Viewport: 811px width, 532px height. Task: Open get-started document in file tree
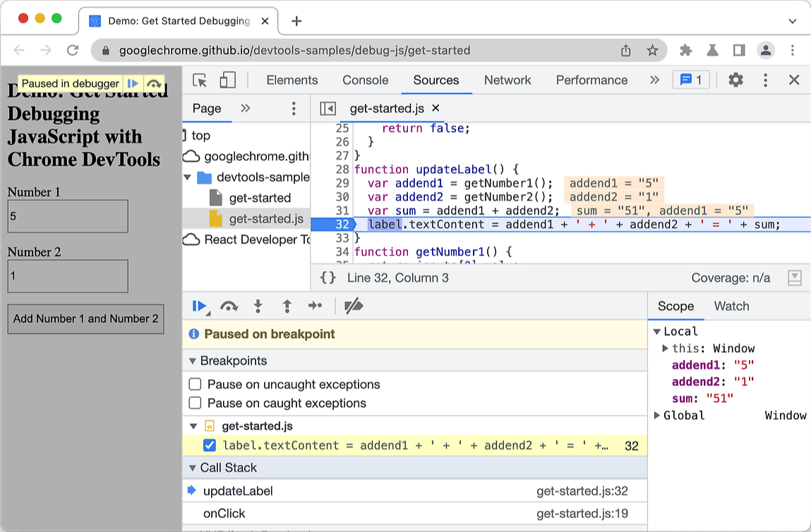247,198
